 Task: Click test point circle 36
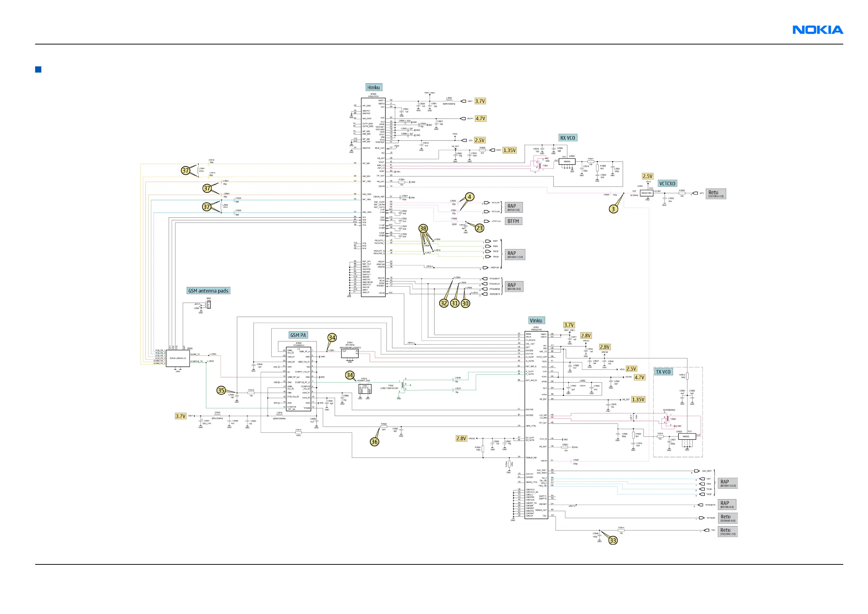374,442
